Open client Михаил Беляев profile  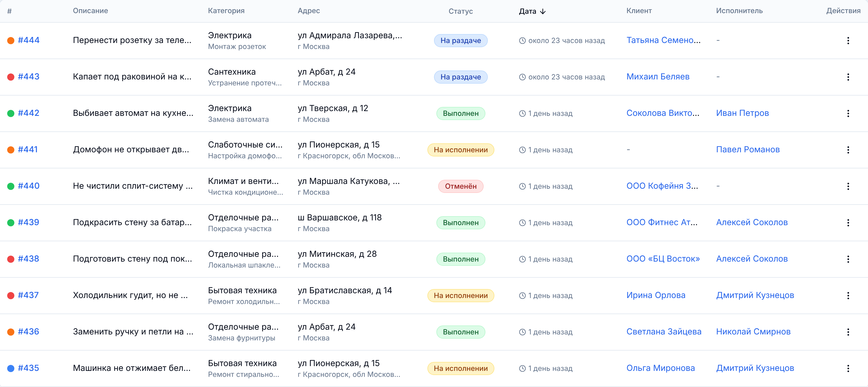(658, 76)
